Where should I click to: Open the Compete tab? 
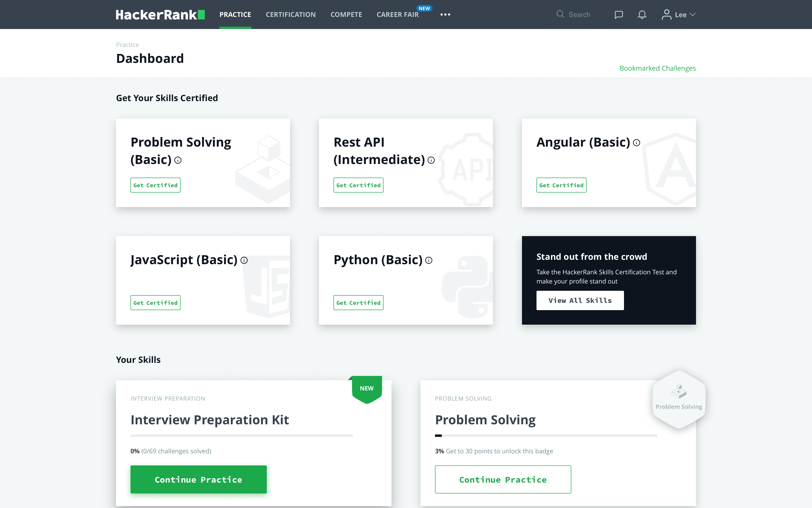coord(346,15)
